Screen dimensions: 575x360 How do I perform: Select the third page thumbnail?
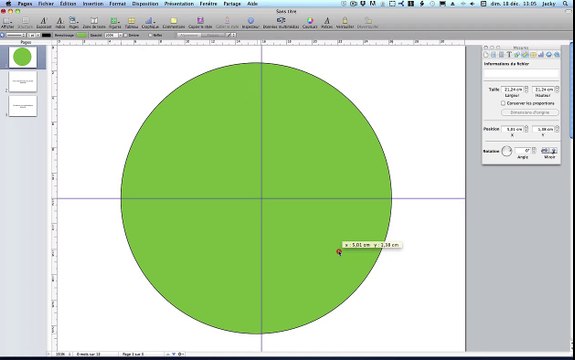coord(23,106)
